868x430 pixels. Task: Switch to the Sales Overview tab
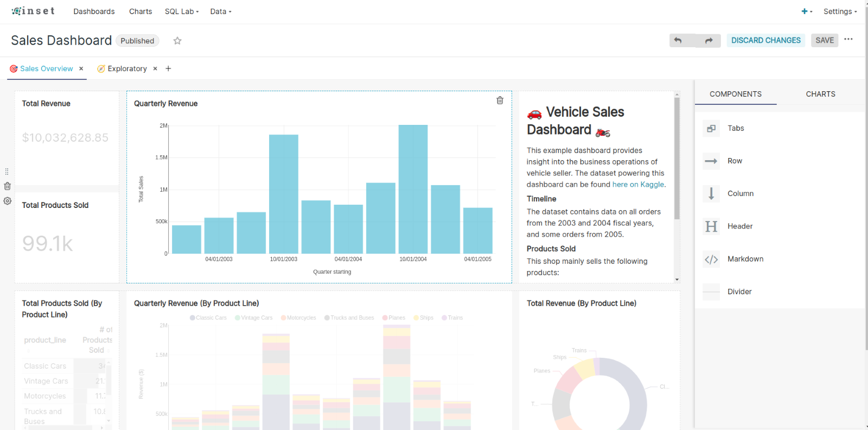[46, 68]
